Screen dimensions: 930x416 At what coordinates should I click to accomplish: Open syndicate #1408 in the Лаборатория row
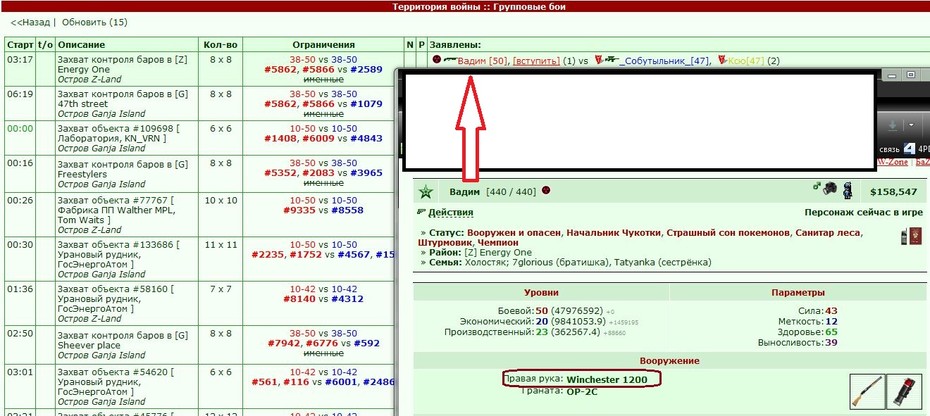[281, 138]
